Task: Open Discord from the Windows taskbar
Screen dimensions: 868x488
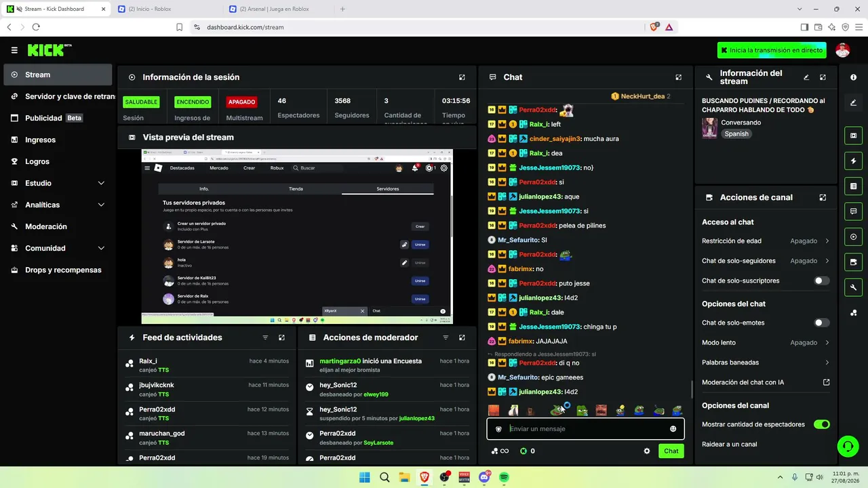Action: [484, 477]
